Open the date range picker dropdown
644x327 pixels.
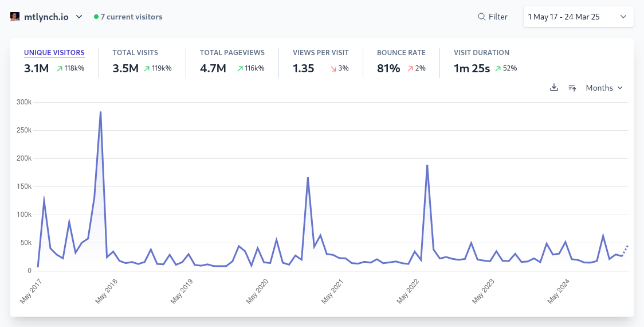pyautogui.click(x=578, y=17)
